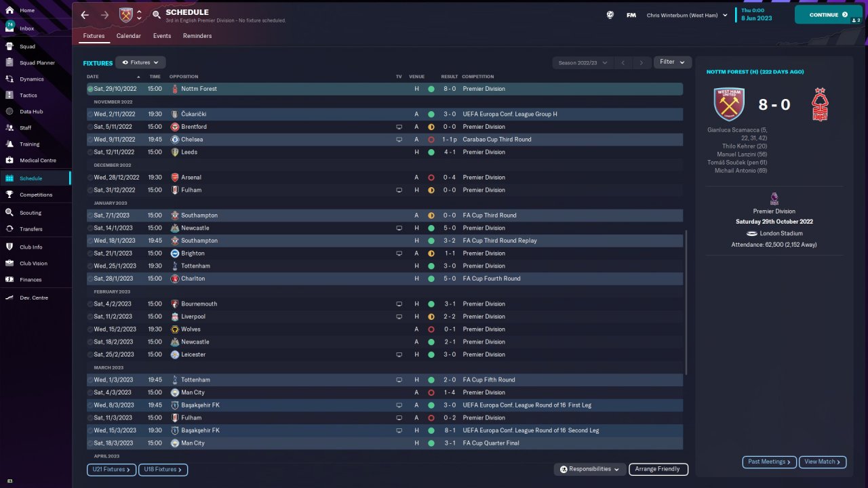
Task: Click the fixtures list vertical scrollbar
Action: pos(686,302)
